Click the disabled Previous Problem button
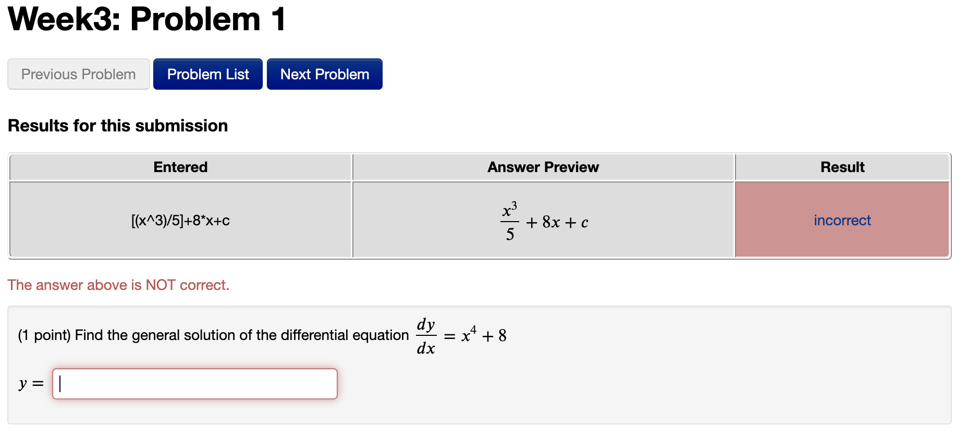Image resolution: width=980 pixels, height=437 pixels. 78,74
